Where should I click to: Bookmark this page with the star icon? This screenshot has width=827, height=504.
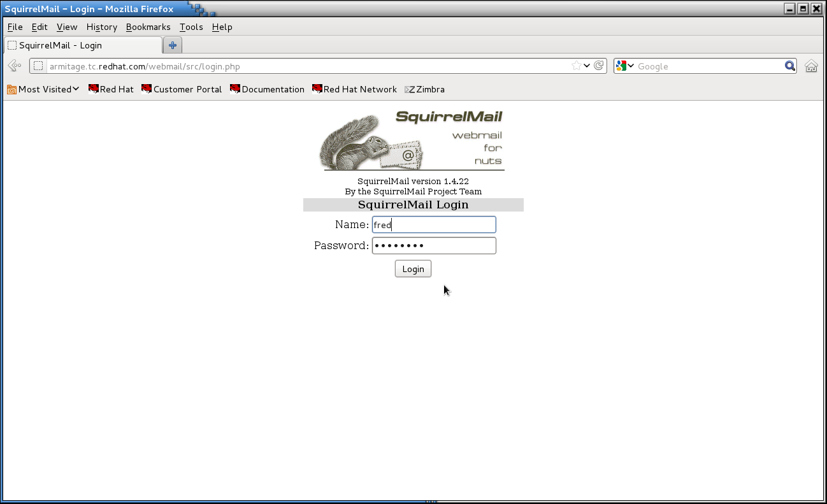[576, 66]
